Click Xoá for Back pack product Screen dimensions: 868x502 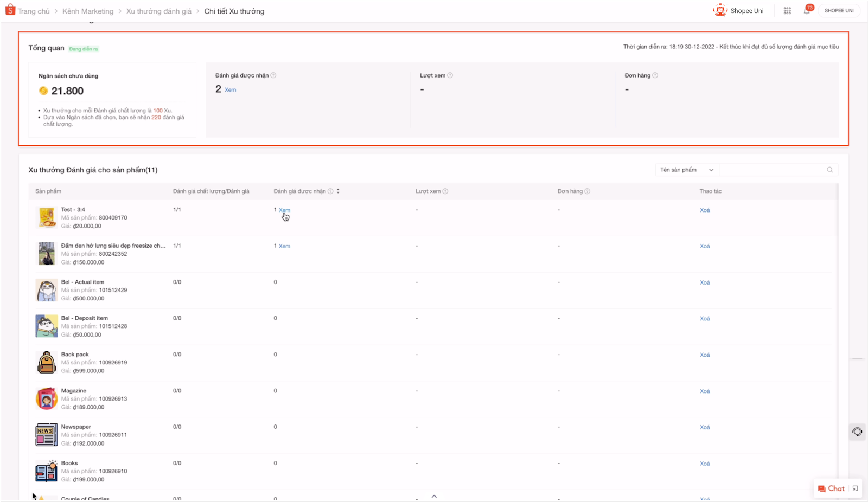click(704, 355)
